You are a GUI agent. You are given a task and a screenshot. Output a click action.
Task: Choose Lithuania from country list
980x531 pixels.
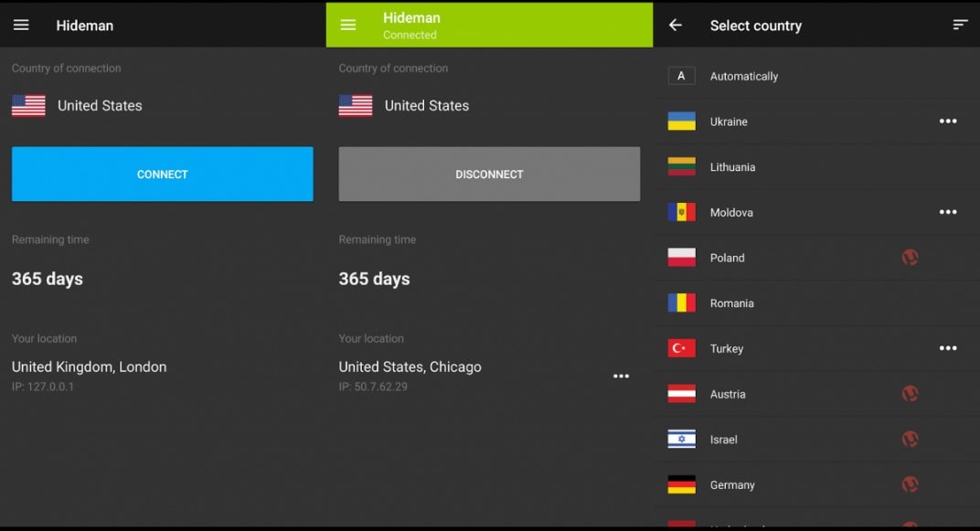816,167
